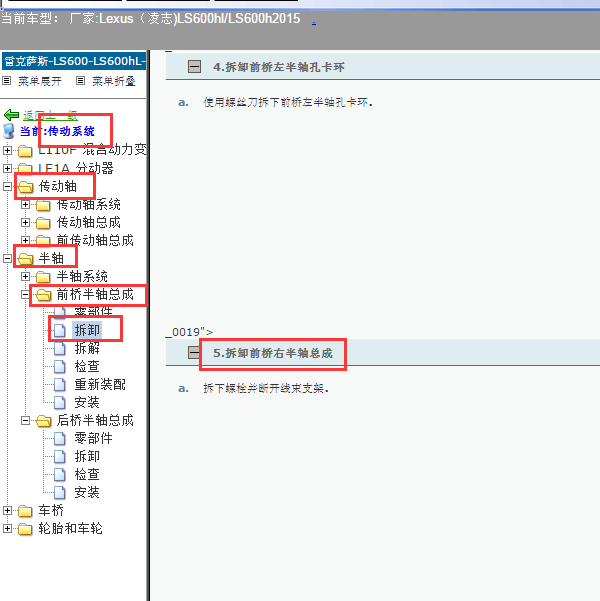Click the open folder icon of 前桥半轴总成

coord(44,295)
